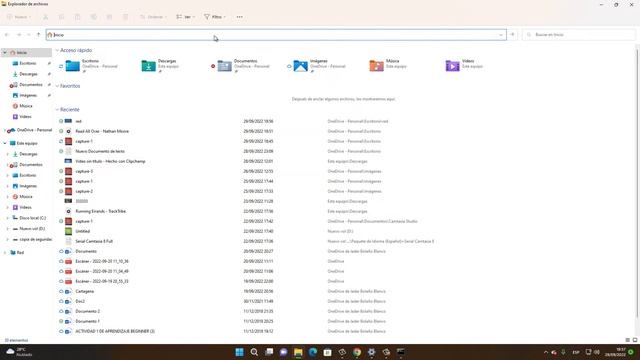Select recent file "Nuevo Documento de texto"
Image resolution: width=640 pixels, height=360 pixels.
[100, 151]
